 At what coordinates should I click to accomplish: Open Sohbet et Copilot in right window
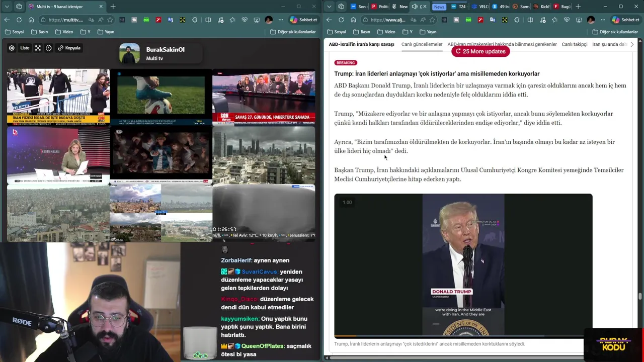[x=625, y=20]
